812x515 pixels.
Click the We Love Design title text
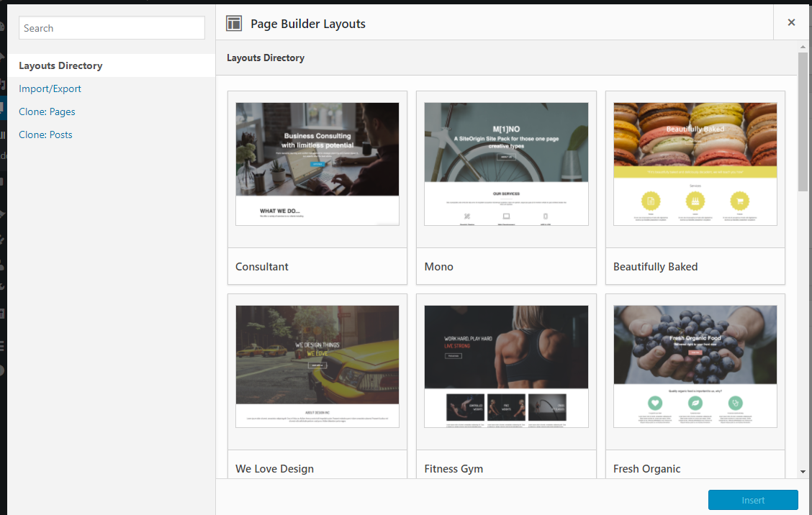(x=274, y=469)
